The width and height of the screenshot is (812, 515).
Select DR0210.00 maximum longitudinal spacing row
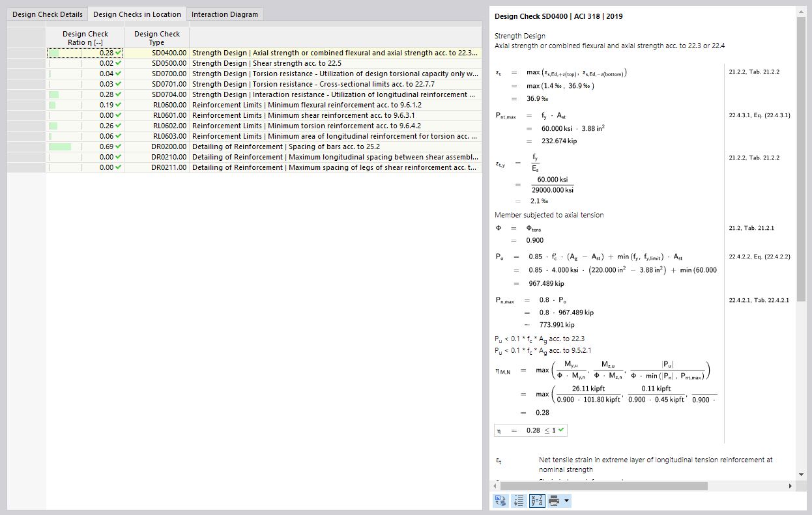coord(264,157)
